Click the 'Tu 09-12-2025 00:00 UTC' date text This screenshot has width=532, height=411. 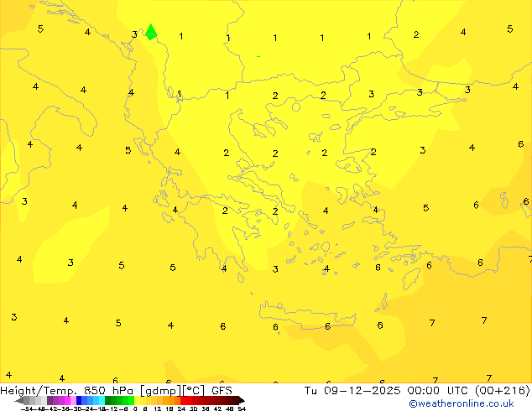point(387,391)
